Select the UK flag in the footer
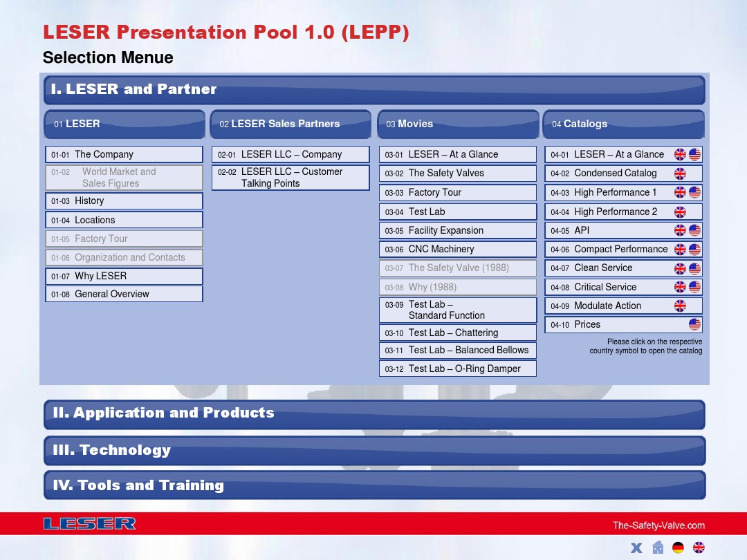The height and width of the screenshot is (560, 747). [699, 548]
